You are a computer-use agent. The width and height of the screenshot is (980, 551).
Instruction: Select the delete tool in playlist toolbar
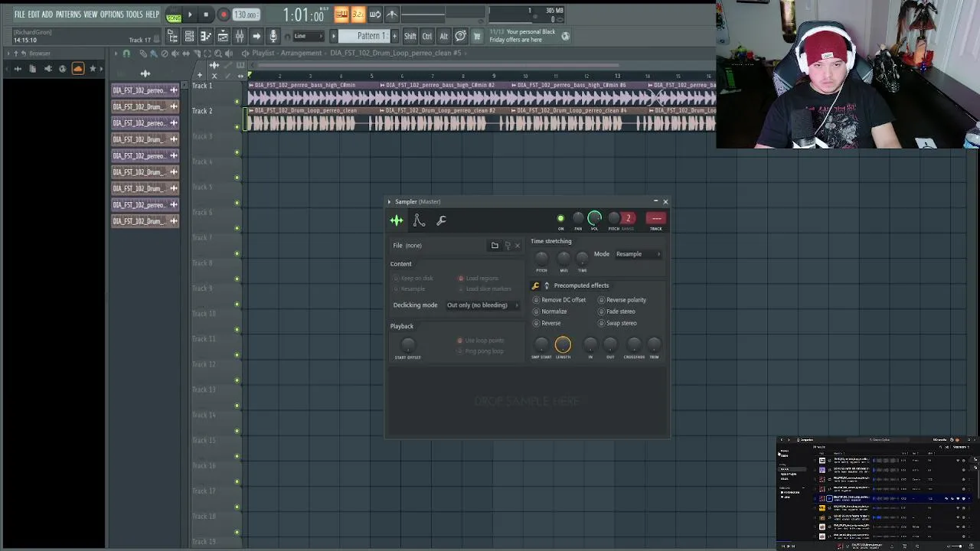tap(165, 54)
